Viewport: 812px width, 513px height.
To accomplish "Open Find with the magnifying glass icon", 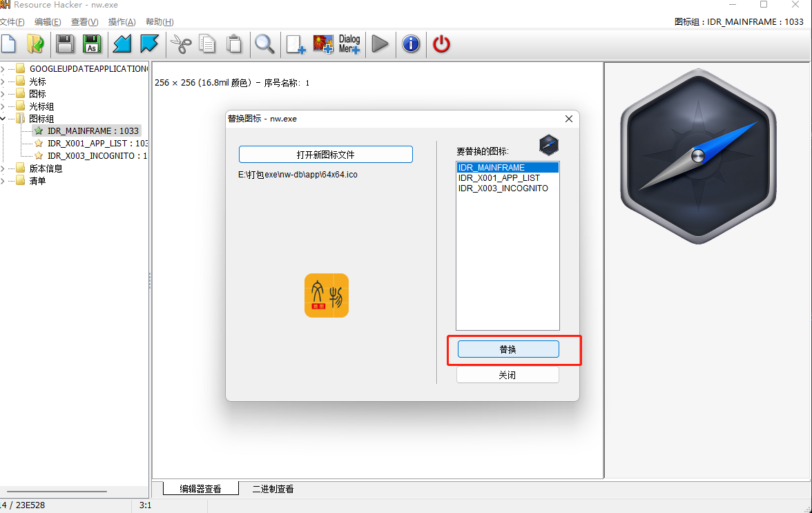I will [x=264, y=44].
